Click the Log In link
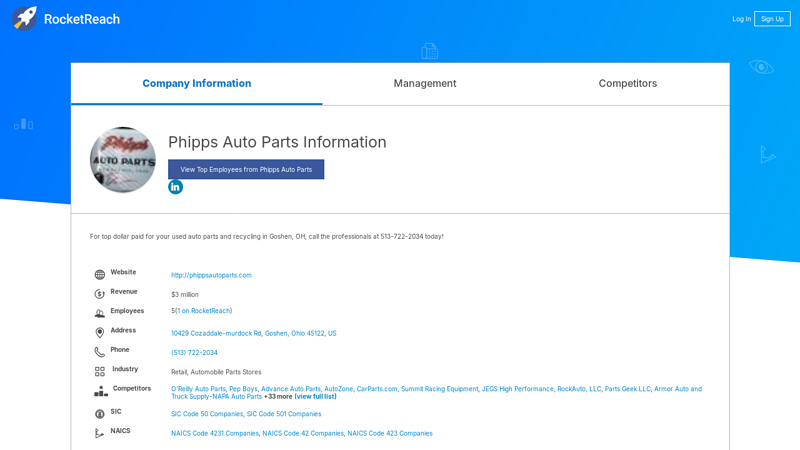Image resolution: width=800 pixels, height=450 pixels. [x=741, y=19]
